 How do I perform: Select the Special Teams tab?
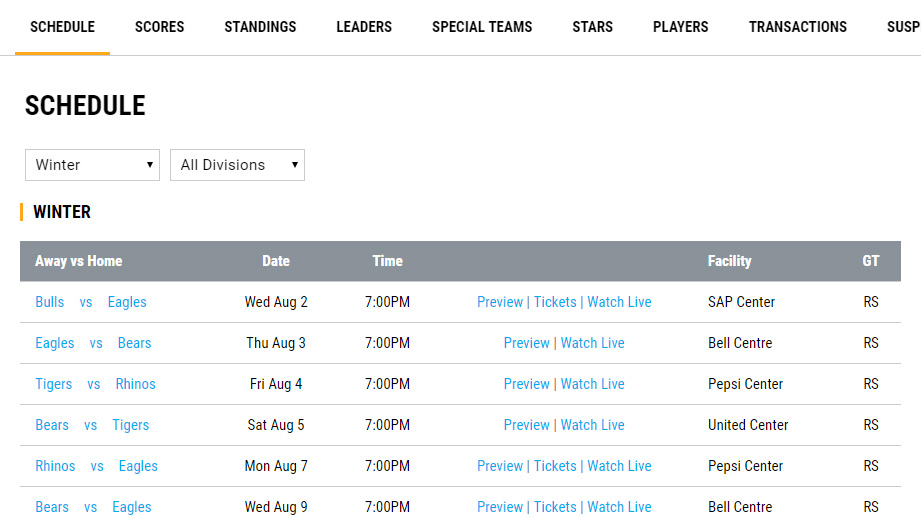tap(482, 27)
